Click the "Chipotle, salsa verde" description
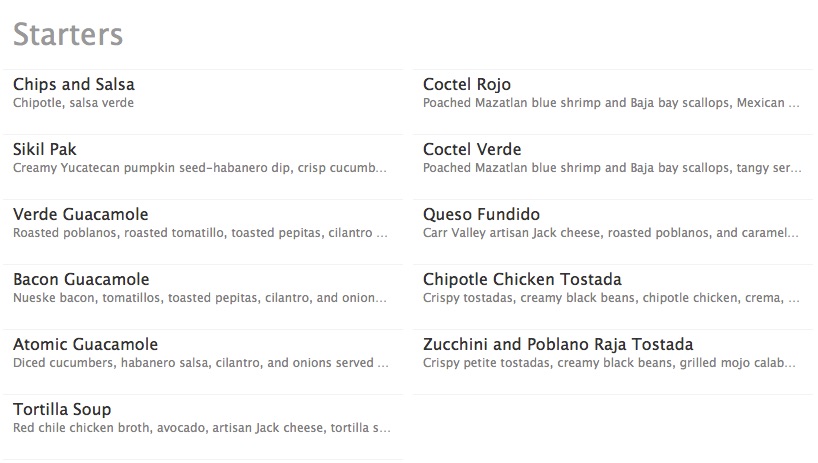 pos(73,103)
